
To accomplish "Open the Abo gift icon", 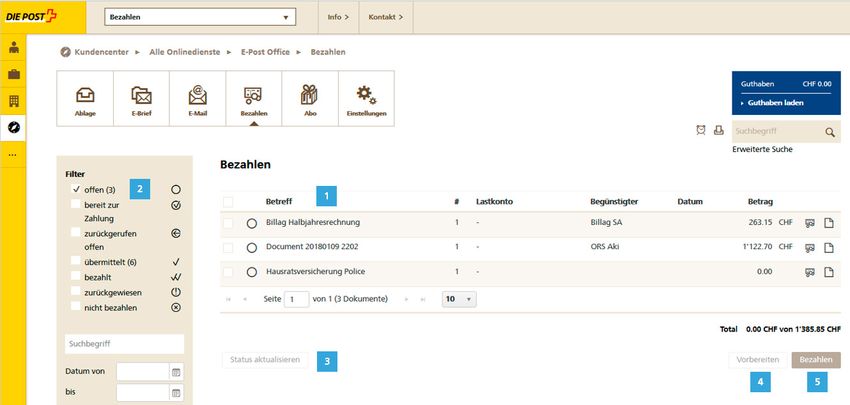I will click(310, 98).
